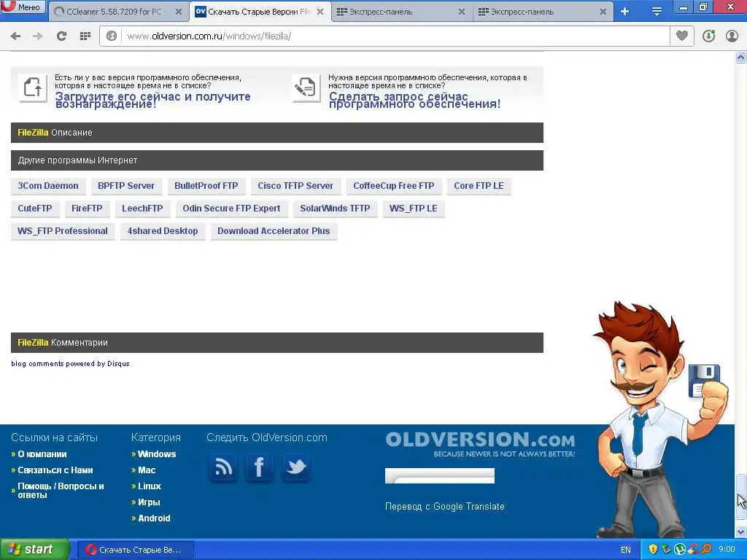Click the OLDVERSION.com footer logo

pyautogui.click(x=480, y=444)
